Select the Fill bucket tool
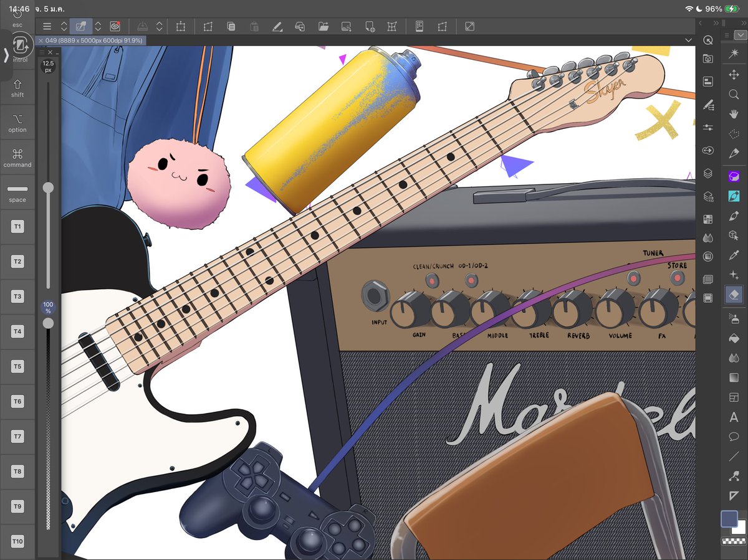The width and height of the screenshot is (748, 560). (x=734, y=338)
